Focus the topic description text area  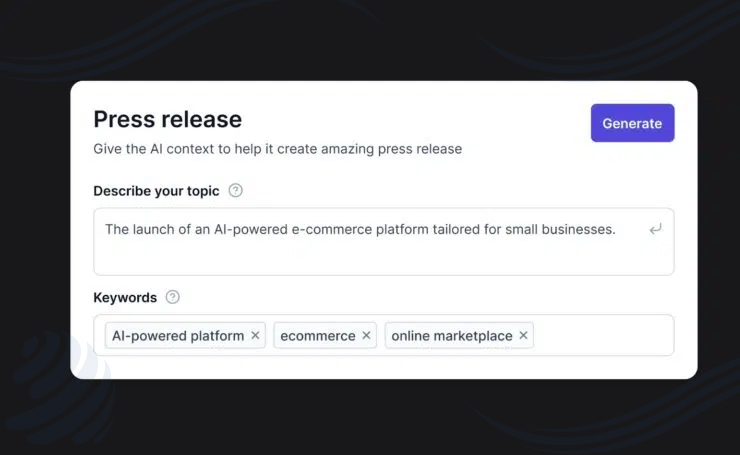[x=384, y=242]
